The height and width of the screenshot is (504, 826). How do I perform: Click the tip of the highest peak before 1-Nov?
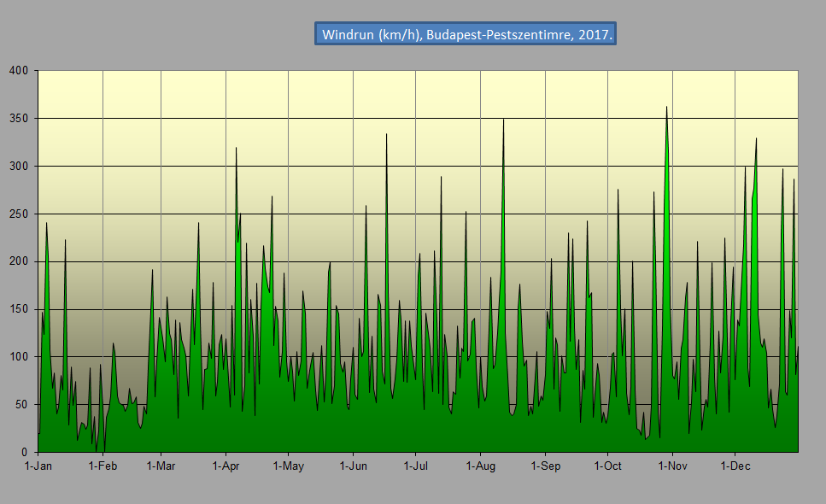pyautogui.click(x=666, y=107)
